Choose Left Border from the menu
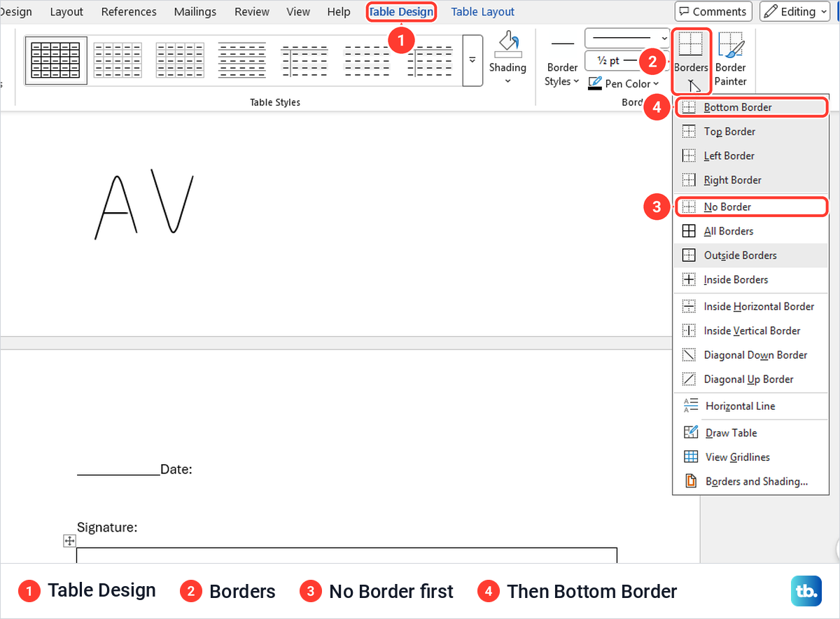840x619 pixels. tap(750, 155)
